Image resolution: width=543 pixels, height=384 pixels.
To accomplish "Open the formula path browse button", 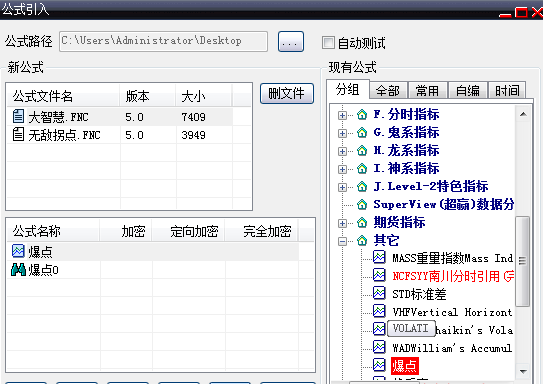I will coord(291,42).
